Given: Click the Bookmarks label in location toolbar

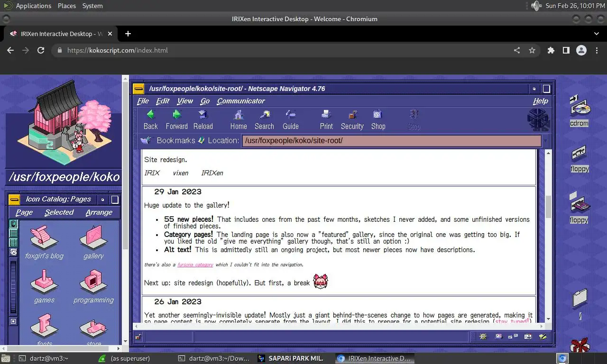Looking at the screenshot, I should [175, 140].
